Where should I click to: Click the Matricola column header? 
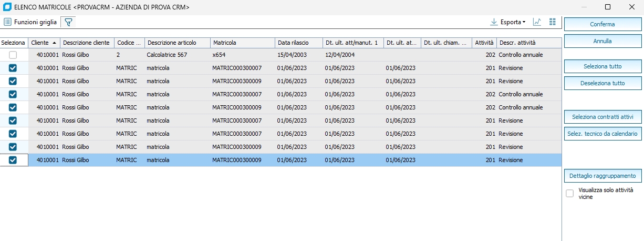click(x=242, y=43)
